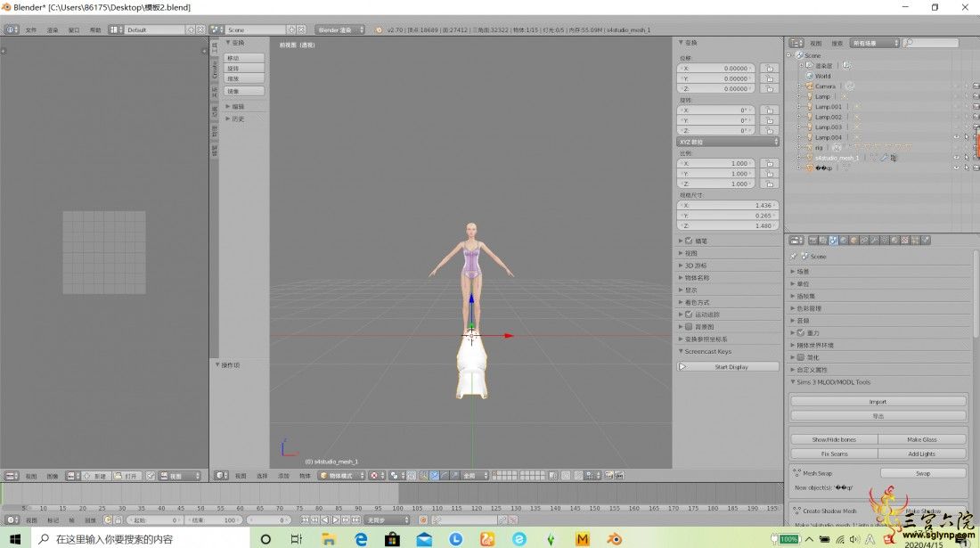Screen dimensions: 980x548
Task: Open the 文件 File menu
Action: click(x=30, y=30)
